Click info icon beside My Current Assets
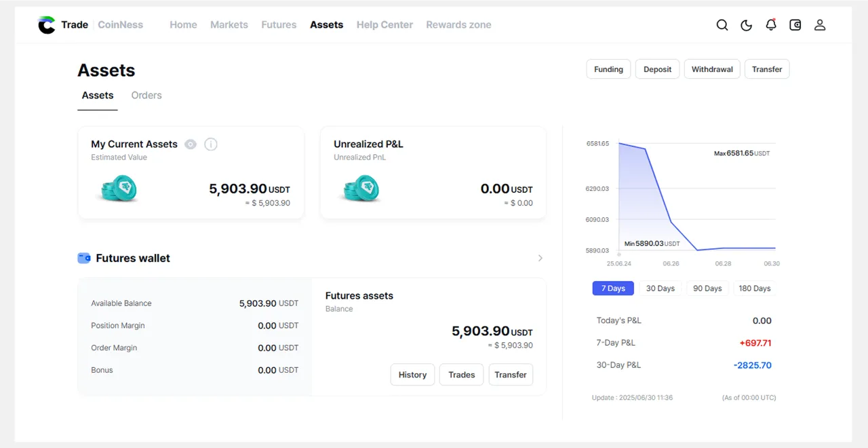Image resolution: width=868 pixels, height=448 pixels. pos(211,144)
